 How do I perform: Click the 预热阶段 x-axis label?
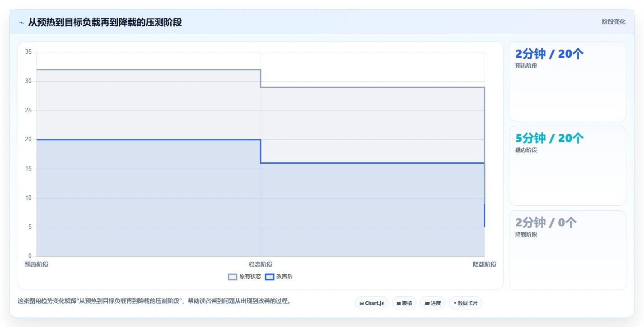pos(37,265)
